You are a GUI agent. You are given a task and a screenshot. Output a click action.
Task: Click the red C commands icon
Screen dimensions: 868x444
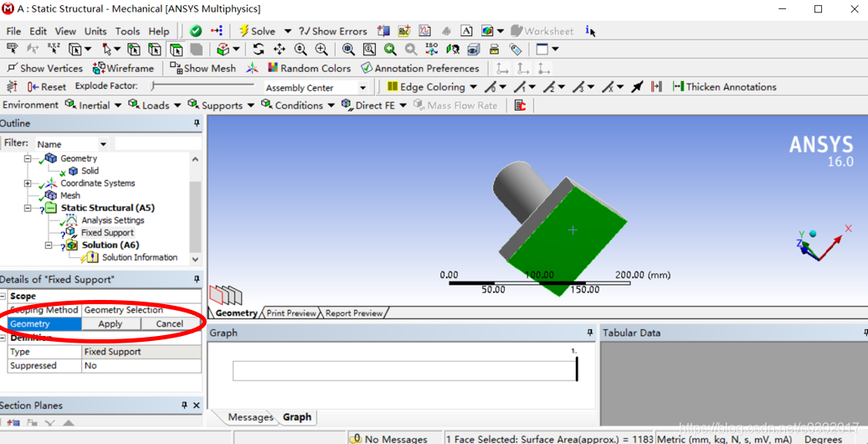[x=519, y=106]
